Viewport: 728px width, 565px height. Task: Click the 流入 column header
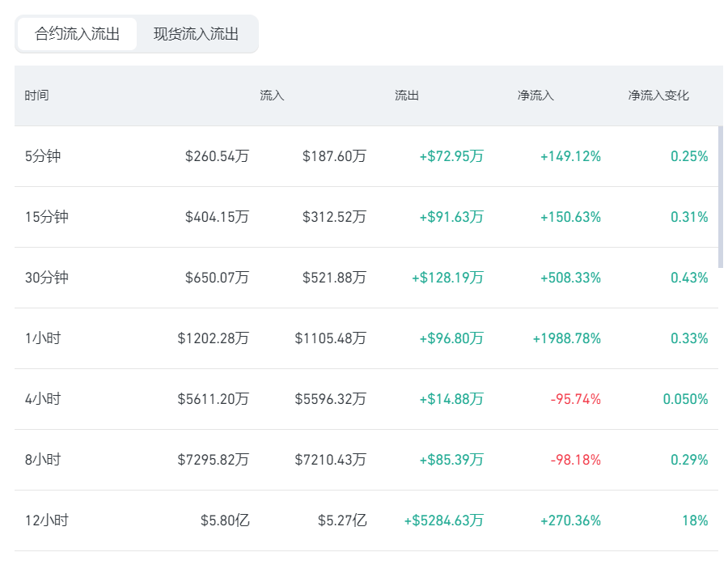272,96
